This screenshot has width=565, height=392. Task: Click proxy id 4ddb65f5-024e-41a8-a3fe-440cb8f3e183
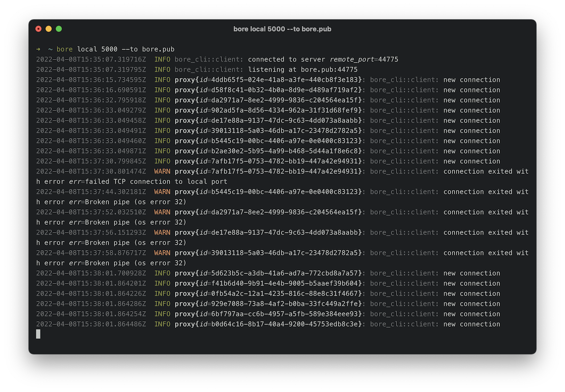(x=285, y=79)
